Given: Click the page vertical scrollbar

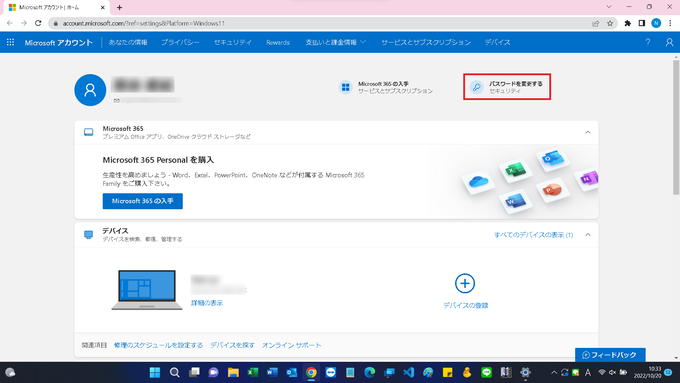Looking at the screenshot, I should coord(676,128).
